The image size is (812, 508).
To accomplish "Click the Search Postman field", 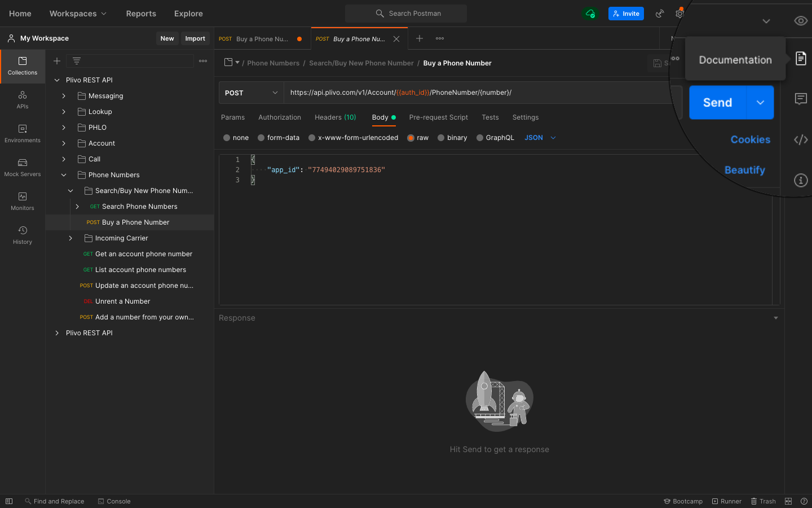I will [x=406, y=14].
